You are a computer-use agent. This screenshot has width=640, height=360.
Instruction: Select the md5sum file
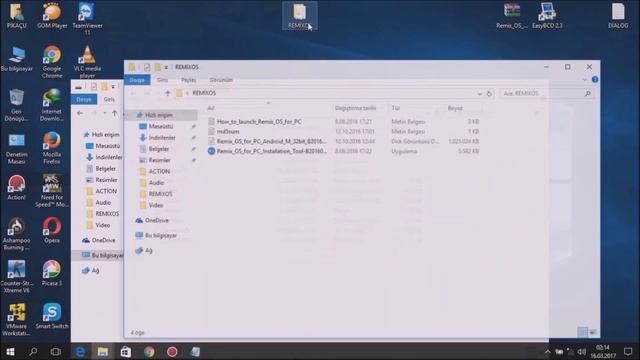click(x=228, y=131)
